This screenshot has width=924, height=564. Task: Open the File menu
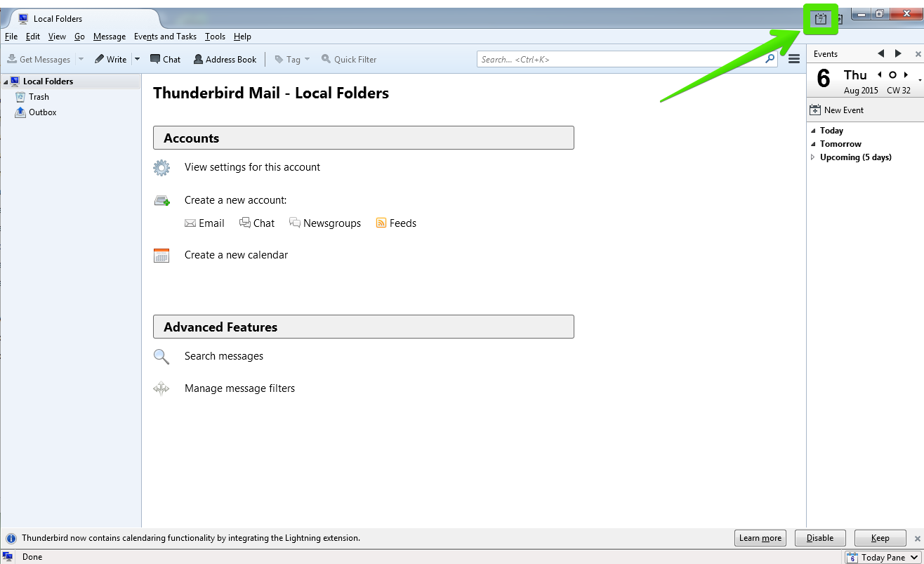pyautogui.click(x=11, y=37)
